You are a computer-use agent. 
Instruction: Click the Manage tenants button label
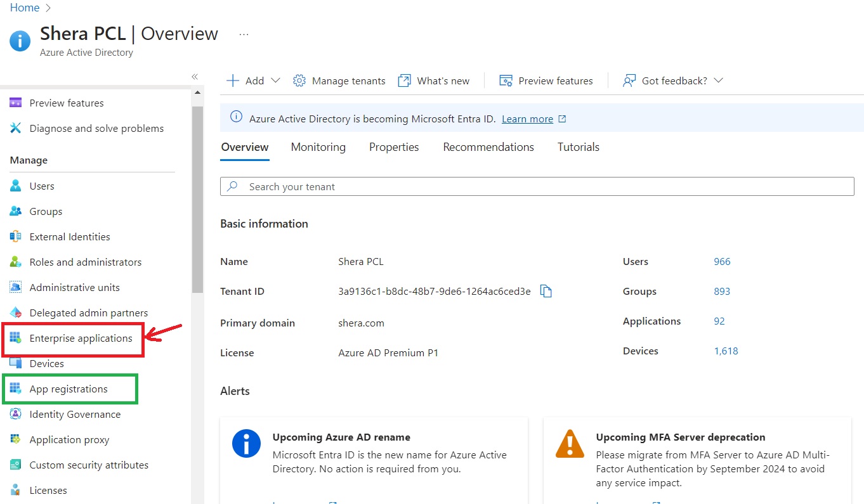click(x=349, y=81)
